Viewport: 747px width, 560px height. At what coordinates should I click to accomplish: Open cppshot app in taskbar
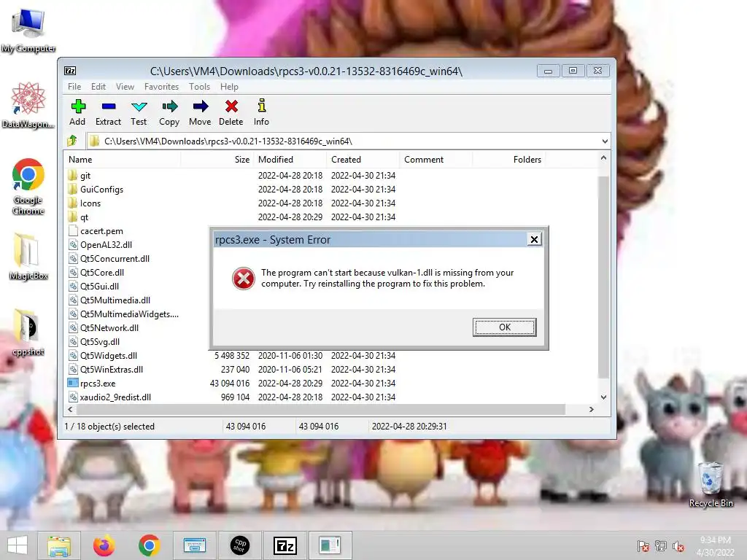[239, 545]
